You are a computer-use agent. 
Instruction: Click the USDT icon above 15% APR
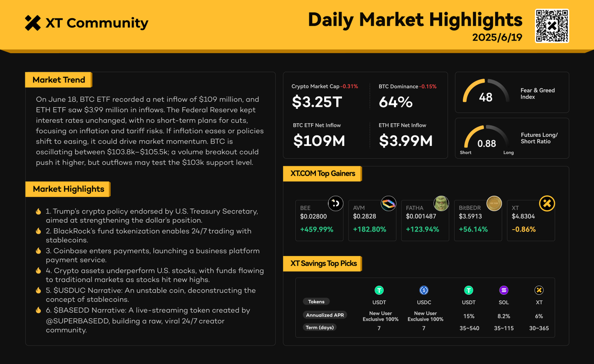tap(468, 290)
